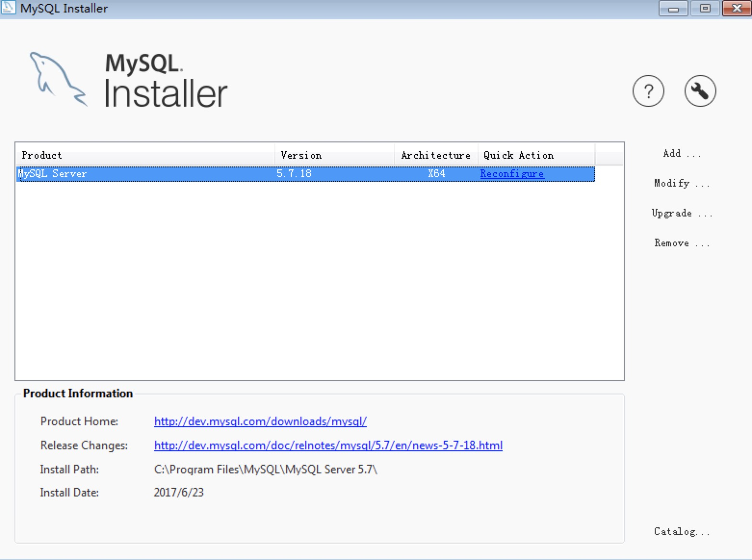Select the MySQL Server row
The height and width of the screenshot is (560, 752).
coord(306,174)
